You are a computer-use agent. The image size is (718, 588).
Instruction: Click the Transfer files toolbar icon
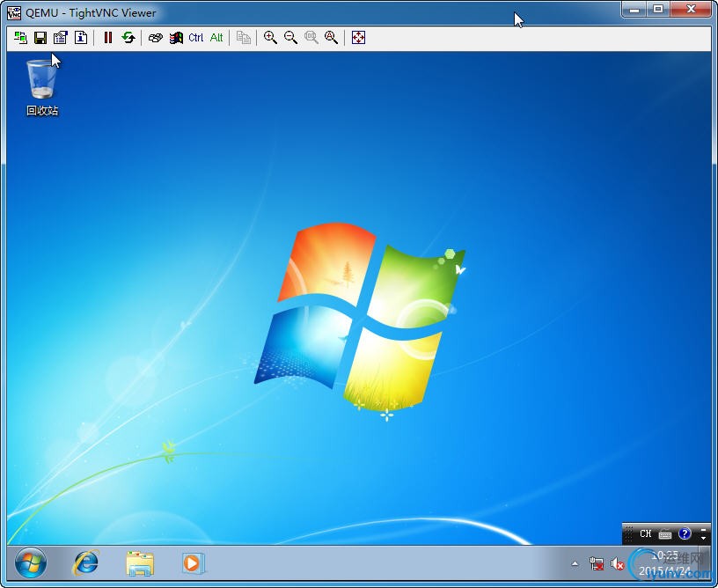point(243,38)
